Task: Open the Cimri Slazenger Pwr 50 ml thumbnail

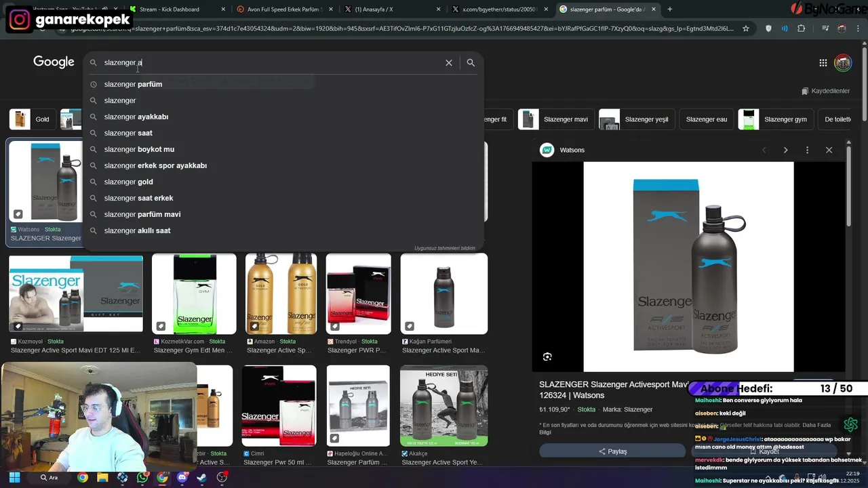Action: [x=279, y=405]
